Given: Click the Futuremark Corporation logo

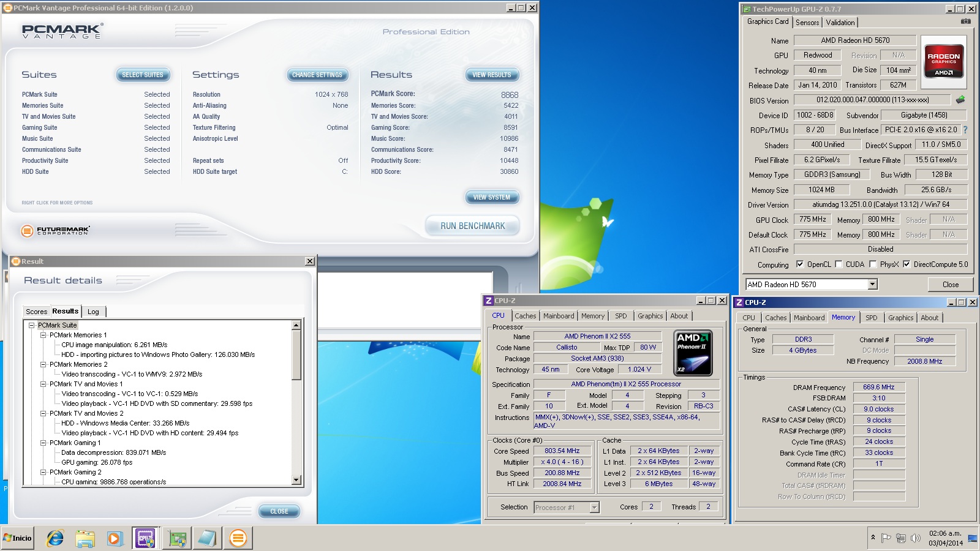Looking at the screenshot, I should pyautogui.click(x=55, y=230).
